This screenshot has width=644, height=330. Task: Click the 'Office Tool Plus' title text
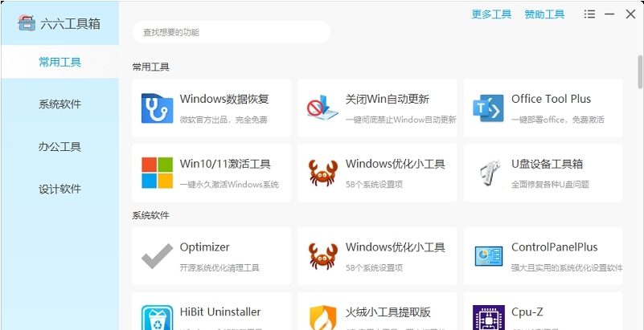pyautogui.click(x=552, y=99)
